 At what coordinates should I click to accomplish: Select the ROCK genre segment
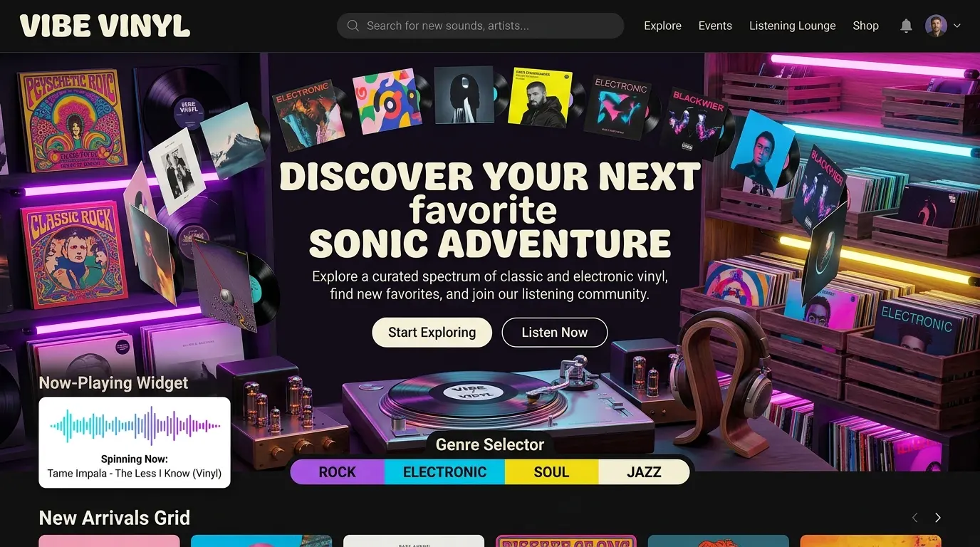(x=338, y=472)
